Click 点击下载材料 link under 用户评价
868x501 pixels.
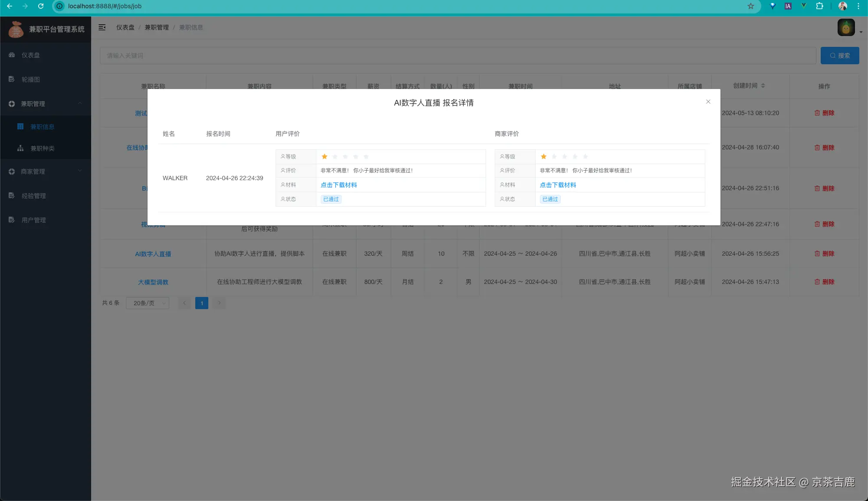click(339, 185)
